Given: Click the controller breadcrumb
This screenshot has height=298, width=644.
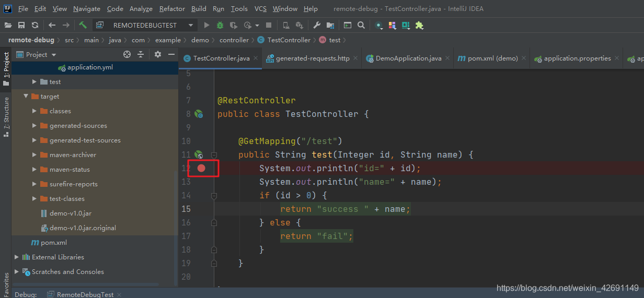Looking at the screenshot, I should tap(234, 40).
